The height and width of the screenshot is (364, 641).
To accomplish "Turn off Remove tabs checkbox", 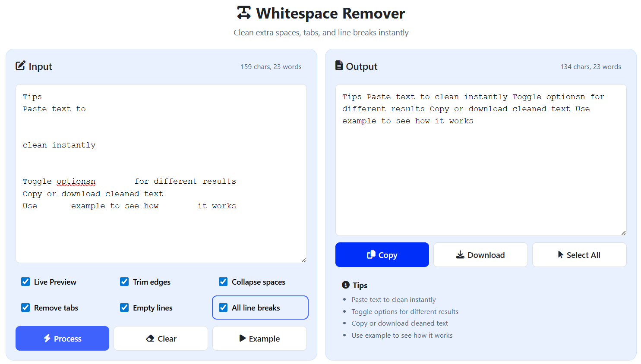I will pyautogui.click(x=25, y=308).
